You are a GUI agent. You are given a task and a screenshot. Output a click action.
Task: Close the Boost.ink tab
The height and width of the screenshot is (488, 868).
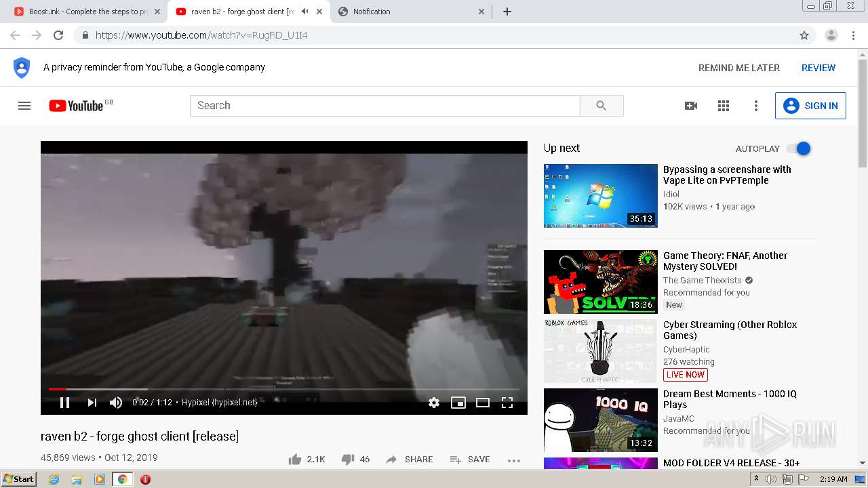coord(157,12)
